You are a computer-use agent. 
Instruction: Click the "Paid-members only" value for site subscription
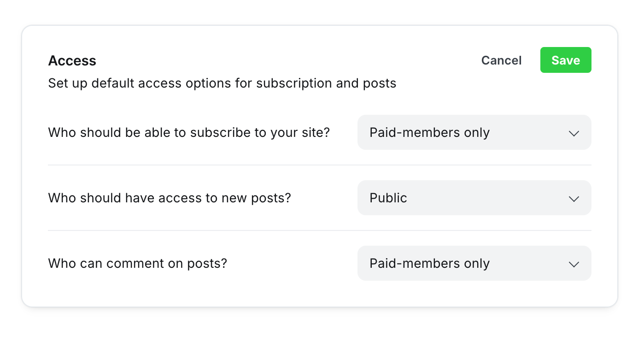pos(429,132)
